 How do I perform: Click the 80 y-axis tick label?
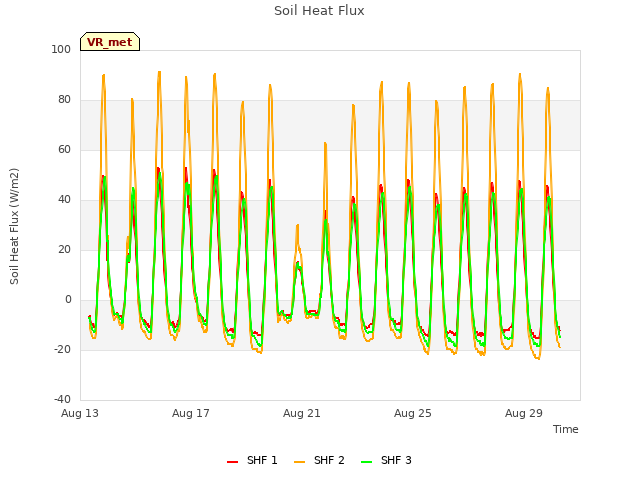(64, 100)
